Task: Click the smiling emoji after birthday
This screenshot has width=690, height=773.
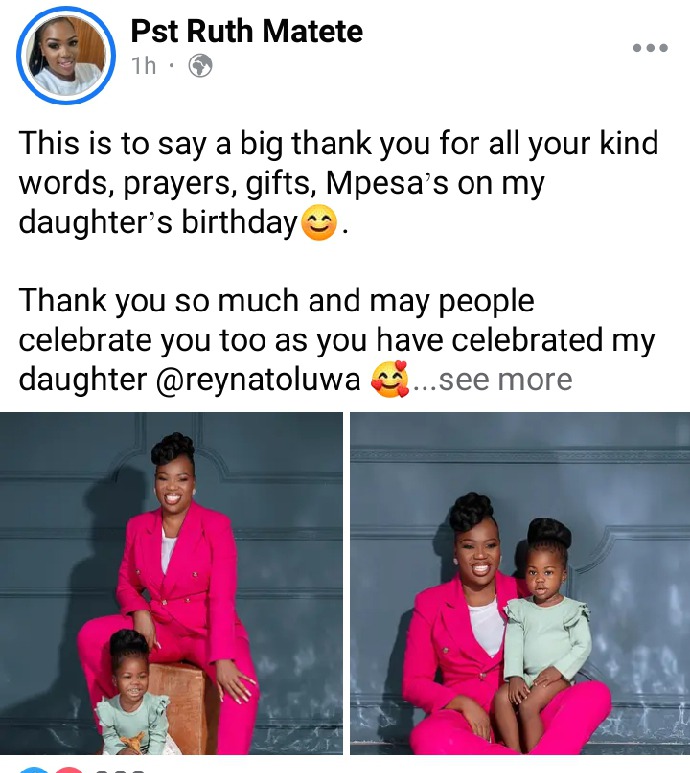Action: coord(319,222)
